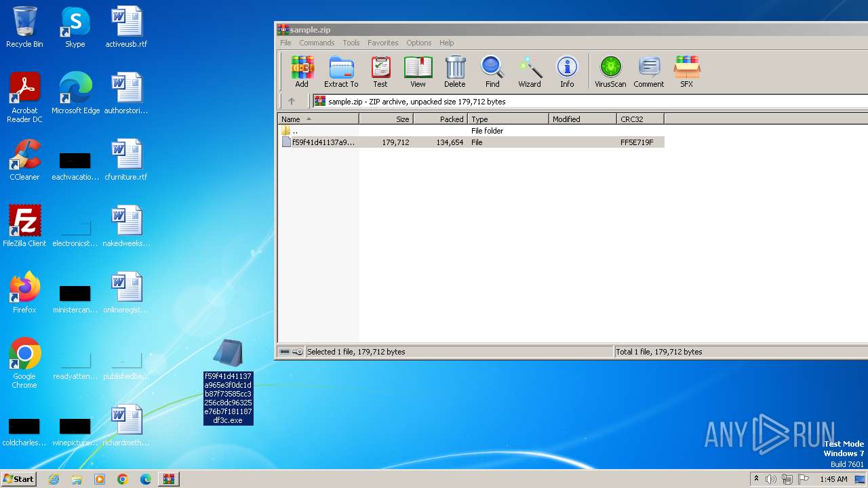This screenshot has width=868, height=488.
Task: Show archive Info
Action: (x=567, y=72)
